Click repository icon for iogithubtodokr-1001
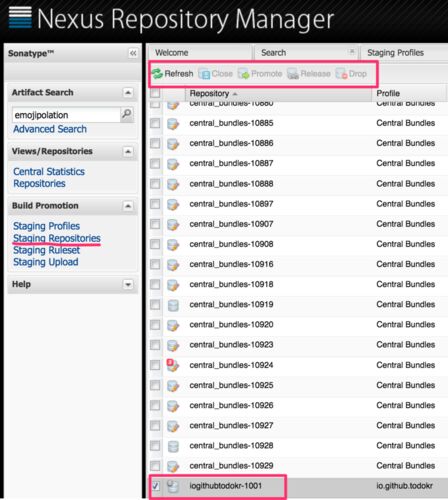The height and width of the screenshot is (500, 448). (x=173, y=486)
